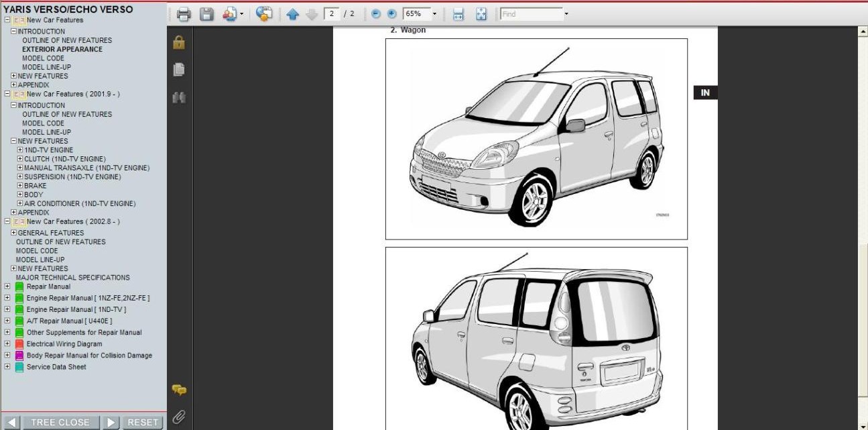The height and width of the screenshot is (430, 868).
Task: Open the dropdown arrow next to email icon
Action: [242, 14]
